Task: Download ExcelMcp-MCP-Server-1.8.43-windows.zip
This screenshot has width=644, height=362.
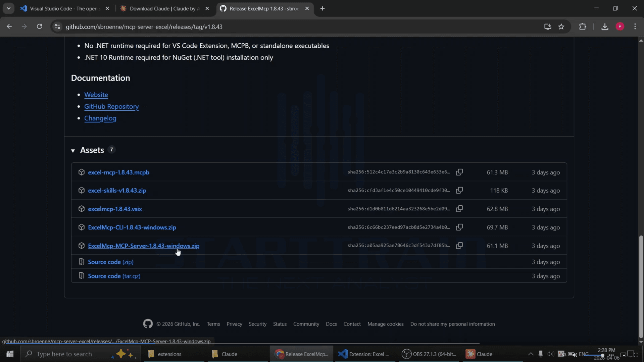Action: (144, 246)
